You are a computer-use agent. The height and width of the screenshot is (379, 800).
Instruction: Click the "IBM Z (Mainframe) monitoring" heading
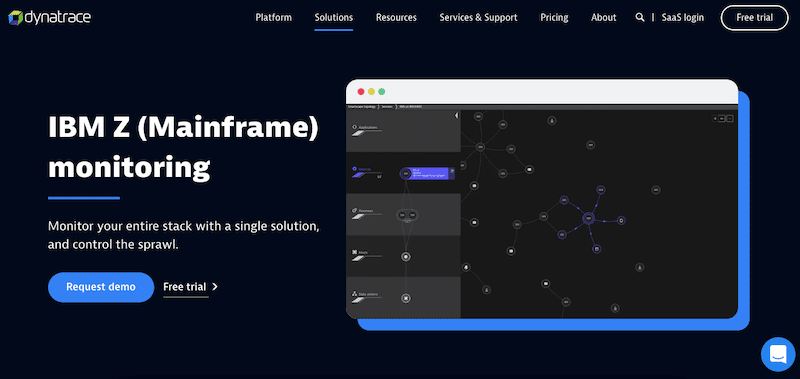pos(184,147)
